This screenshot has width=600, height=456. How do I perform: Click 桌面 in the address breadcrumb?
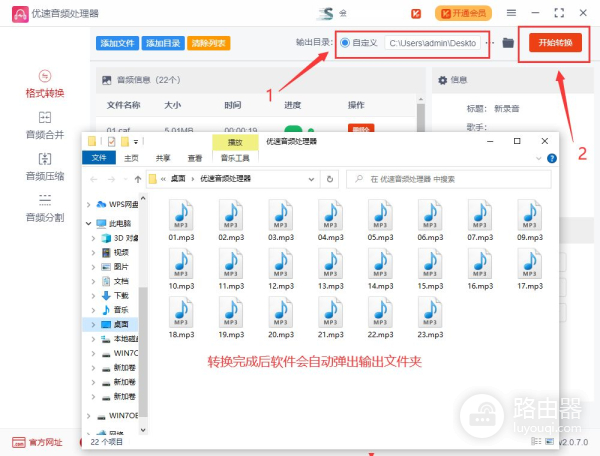point(178,179)
